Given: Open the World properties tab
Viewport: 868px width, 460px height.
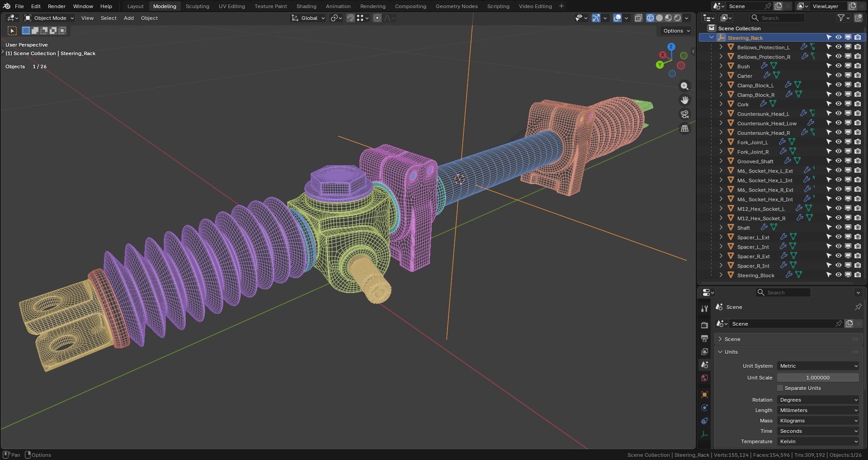Looking at the screenshot, I should point(704,378).
